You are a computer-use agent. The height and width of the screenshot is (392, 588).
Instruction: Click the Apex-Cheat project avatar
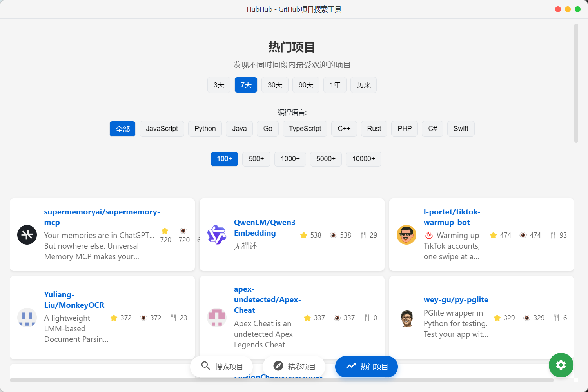click(217, 318)
